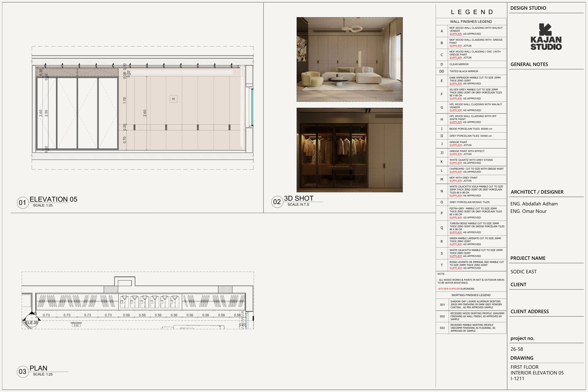Select the scale label under ELEVATION 05
The height and width of the screenshot is (392, 588).
pyautogui.click(x=43, y=205)
